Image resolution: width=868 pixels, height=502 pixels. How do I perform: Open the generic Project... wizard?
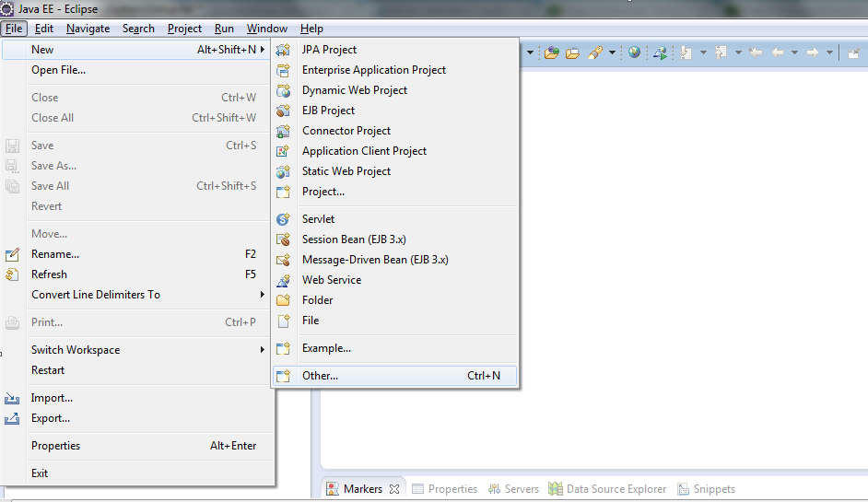pyautogui.click(x=395, y=192)
